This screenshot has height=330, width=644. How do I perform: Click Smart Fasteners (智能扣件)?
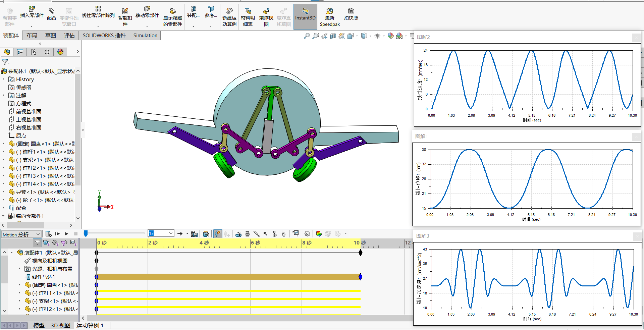(125, 17)
